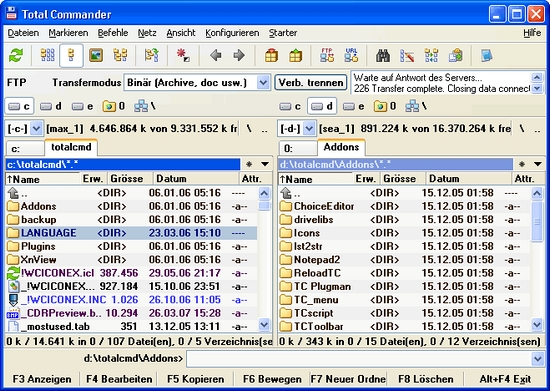
Task: Expand the left [-c-] drive dropdown
Action: [x=36, y=129]
